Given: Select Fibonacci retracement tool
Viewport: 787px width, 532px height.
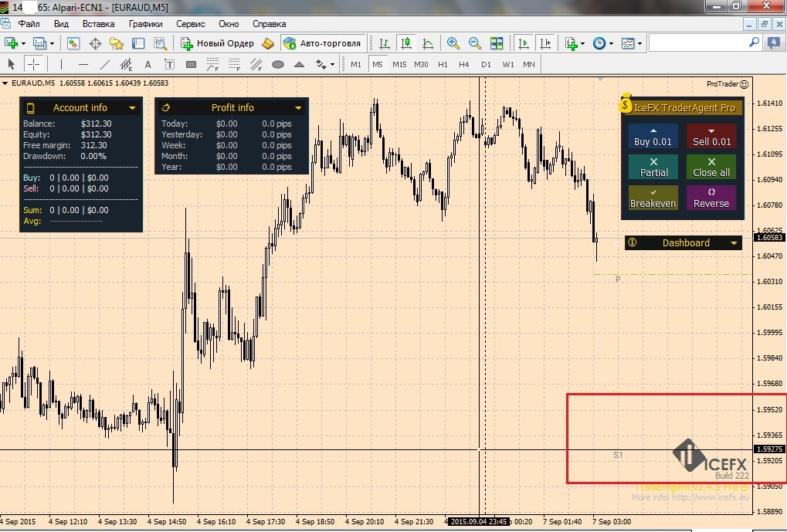Looking at the screenshot, I should click(x=213, y=64).
